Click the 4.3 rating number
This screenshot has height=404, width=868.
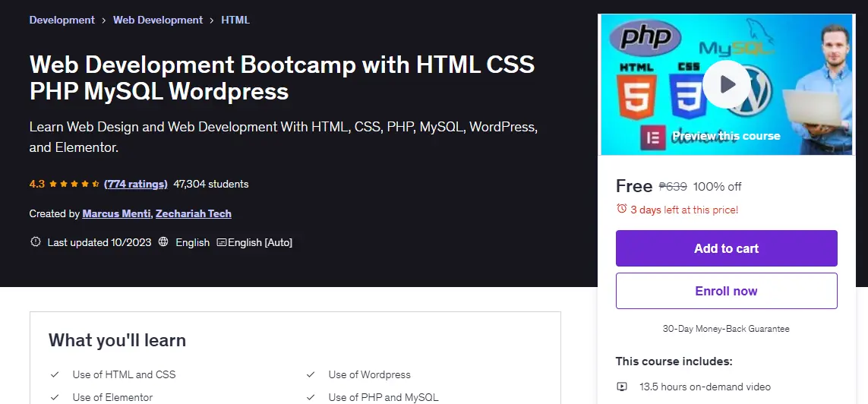(36, 184)
